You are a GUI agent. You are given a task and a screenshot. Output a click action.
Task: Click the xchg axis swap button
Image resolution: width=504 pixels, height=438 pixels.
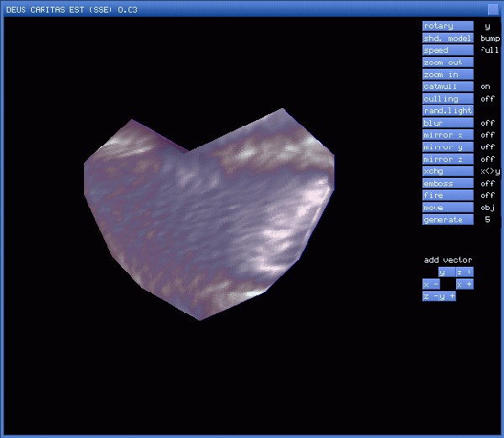(448, 171)
